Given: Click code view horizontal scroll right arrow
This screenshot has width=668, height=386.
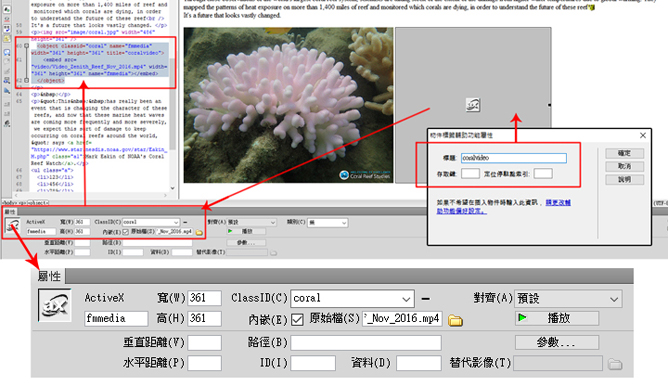Looking at the screenshot, I should click(x=165, y=195).
